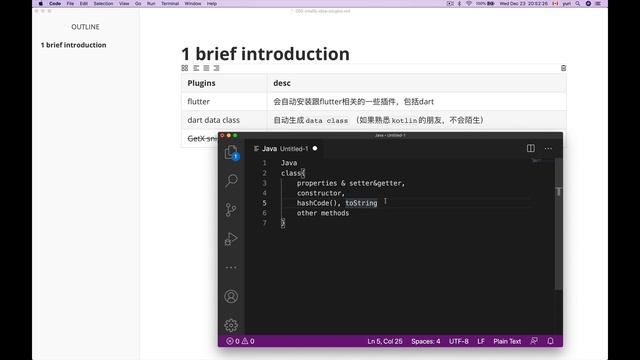The height and width of the screenshot is (360, 640).
Task: Click line number 7 in the gutter
Action: point(264,223)
